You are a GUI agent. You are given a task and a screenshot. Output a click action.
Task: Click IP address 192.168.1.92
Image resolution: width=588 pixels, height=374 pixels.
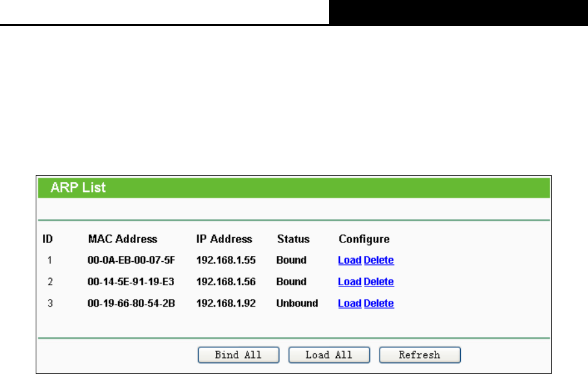pos(226,303)
